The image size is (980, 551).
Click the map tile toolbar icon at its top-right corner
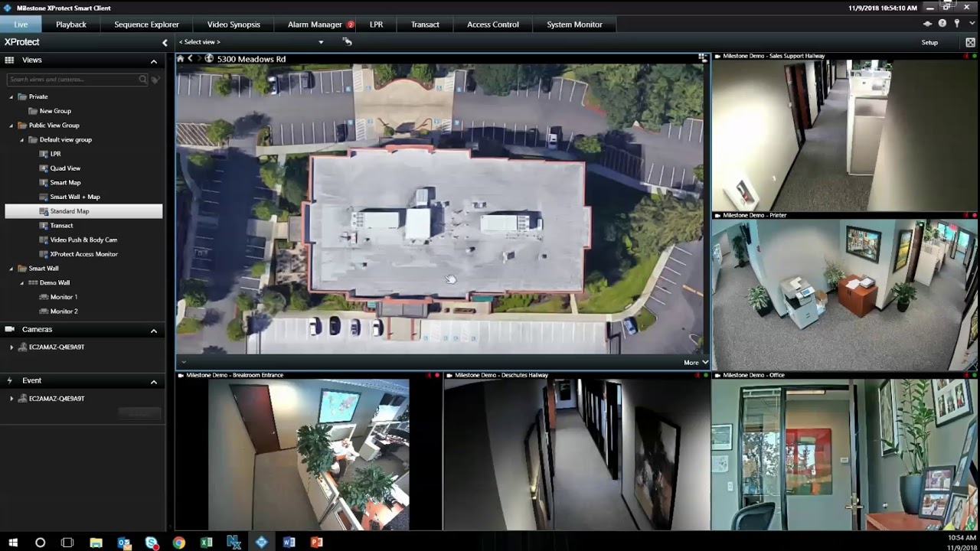click(702, 58)
